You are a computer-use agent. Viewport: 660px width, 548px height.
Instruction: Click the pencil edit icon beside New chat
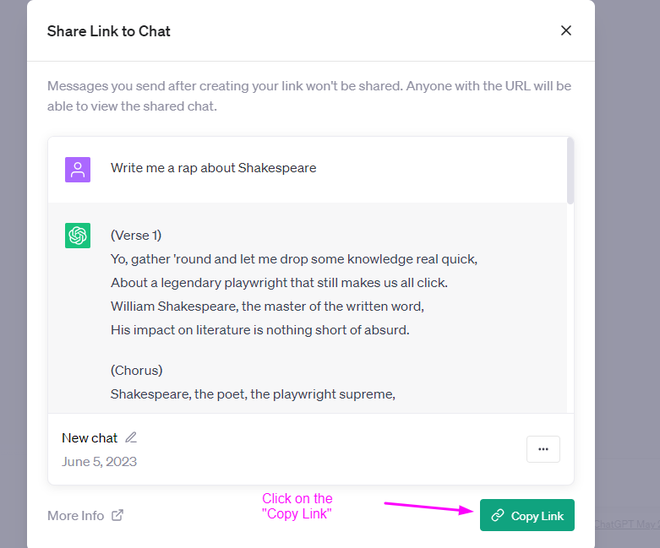pyautogui.click(x=131, y=437)
